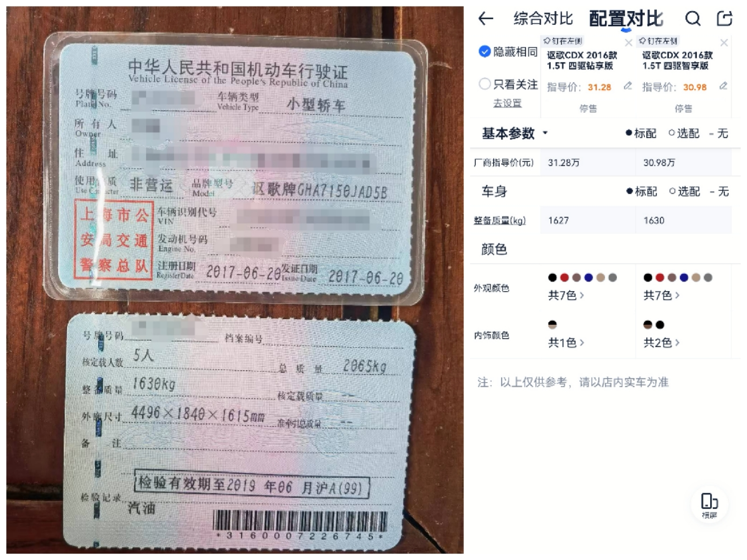Select the 配置对比 tab
Image resolution: width=747 pixels, height=560 pixels.
(x=626, y=19)
